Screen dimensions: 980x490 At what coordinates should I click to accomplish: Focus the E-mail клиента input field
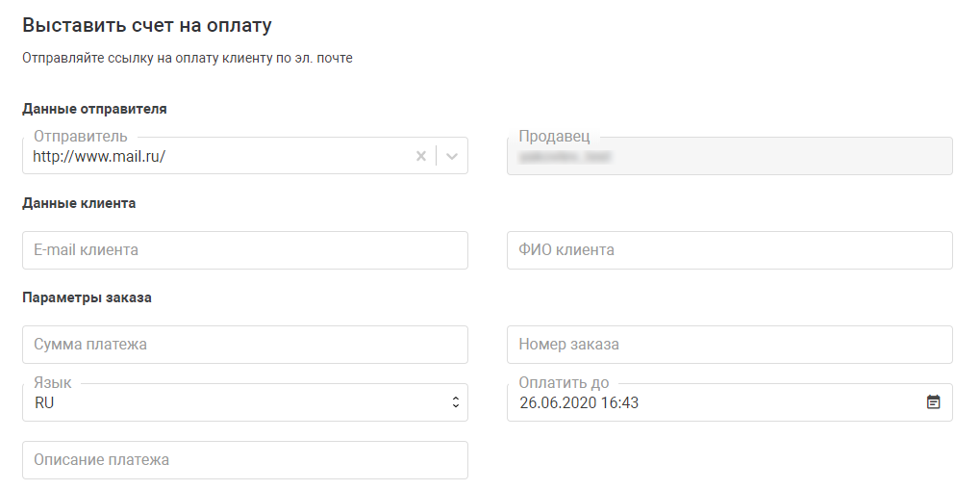click(x=245, y=250)
